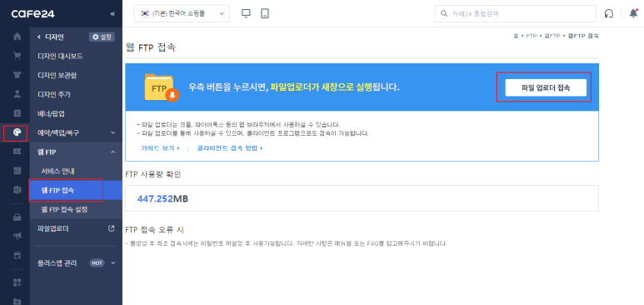Click the 447.252MB usage value
644x305 pixels.
[x=162, y=198]
